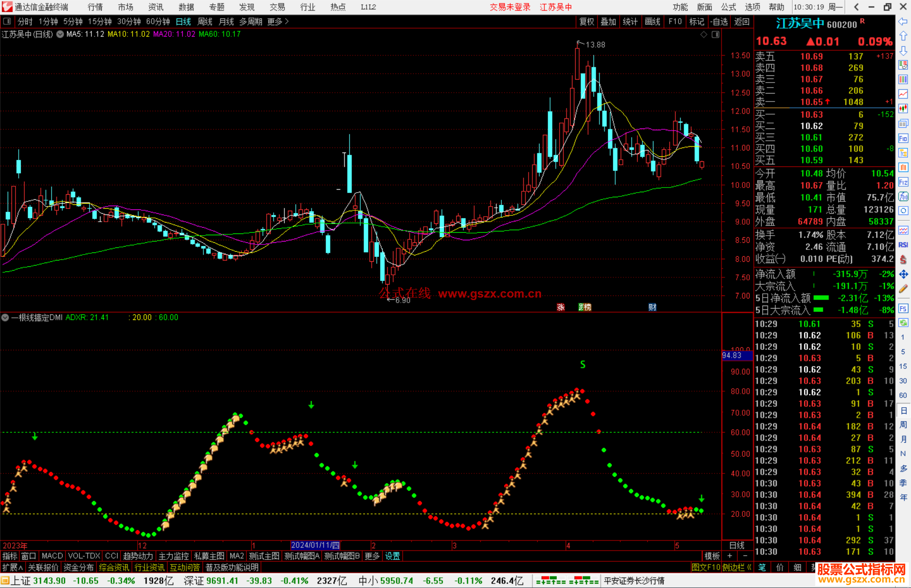This screenshot has width=911, height=588.
Task: Select the RSI indicator icon in sidebar
Action: (903, 245)
